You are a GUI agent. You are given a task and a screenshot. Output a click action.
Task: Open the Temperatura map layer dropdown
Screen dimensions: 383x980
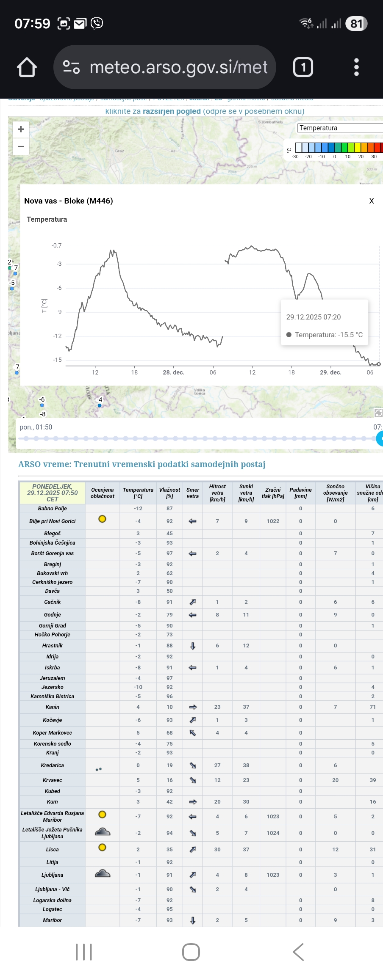pos(339,128)
